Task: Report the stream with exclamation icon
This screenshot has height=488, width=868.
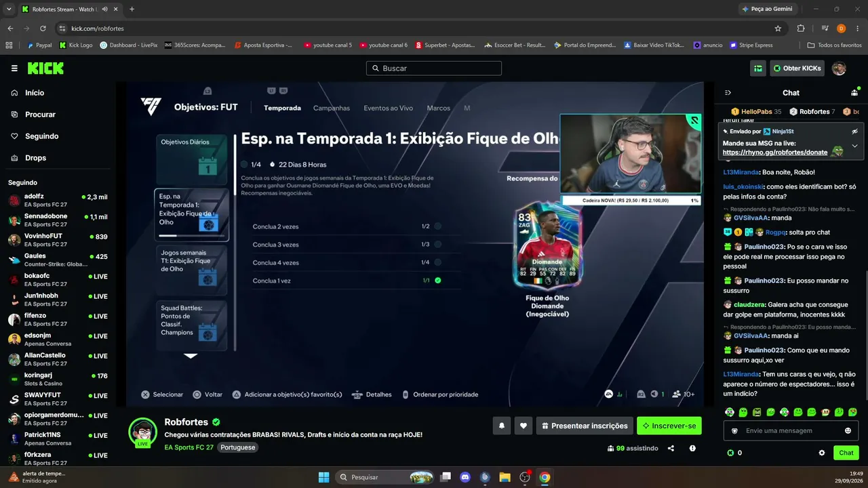Action: [692, 448]
